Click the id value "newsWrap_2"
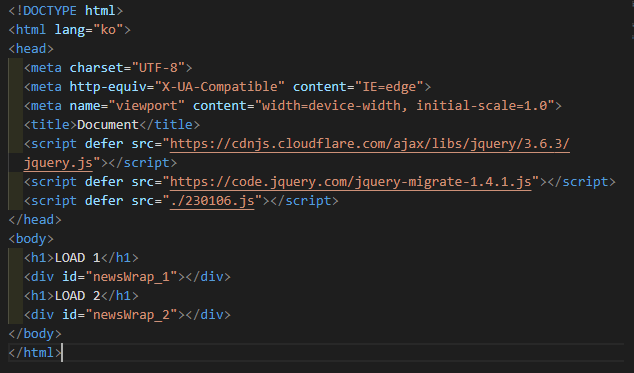The image size is (634, 373). click(x=131, y=315)
